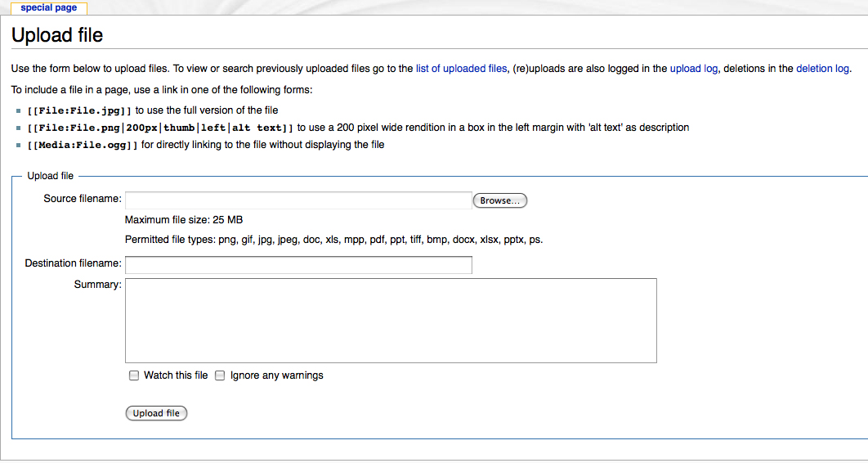Open the 'list of uploaded files' link
Image resolution: width=868 pixels, height=463 pixels.
pos(461,69)
